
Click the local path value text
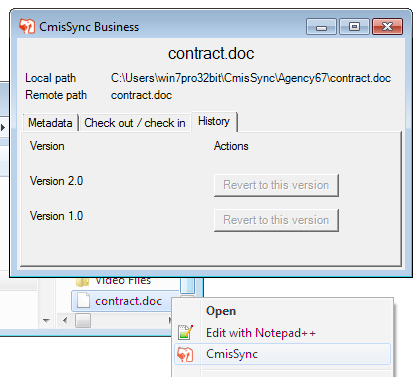pos(251,78)
